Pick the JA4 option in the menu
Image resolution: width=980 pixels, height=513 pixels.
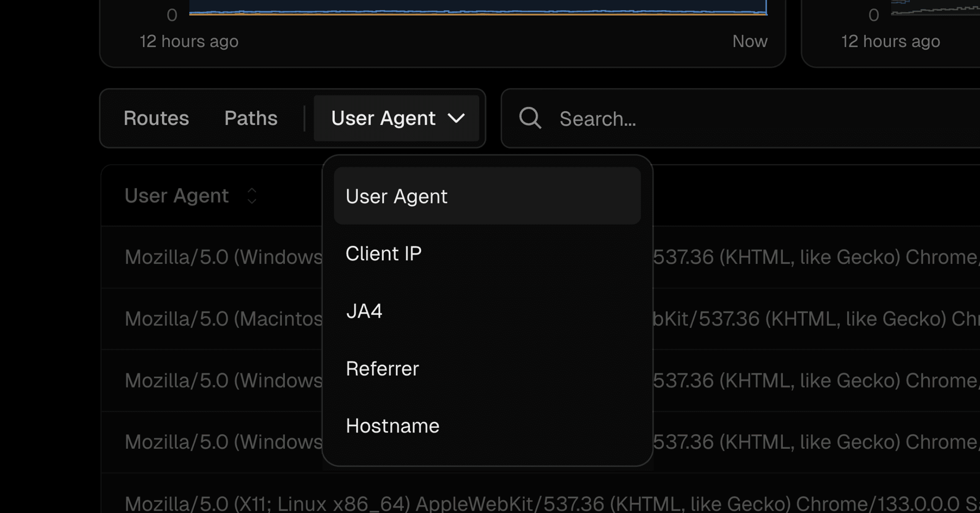[364, 311]
